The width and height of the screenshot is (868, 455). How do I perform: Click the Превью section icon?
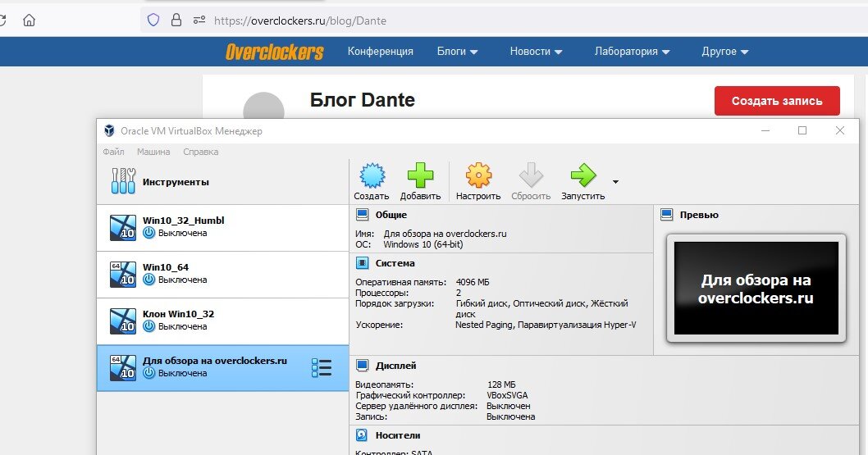click(667, 215)
